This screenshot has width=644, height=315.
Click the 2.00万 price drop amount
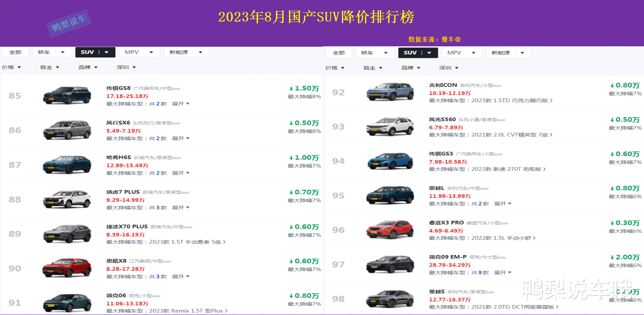pyautogui.click(x=625, y=257)
